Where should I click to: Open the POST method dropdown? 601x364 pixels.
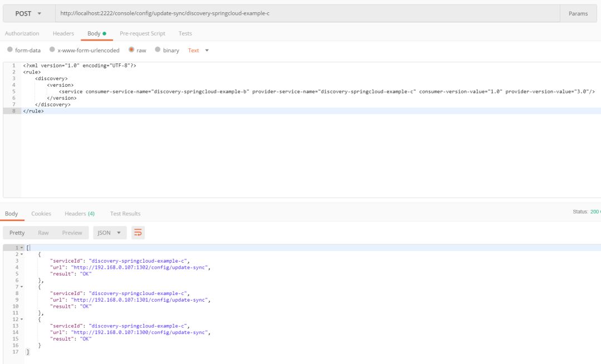[28, 13]
